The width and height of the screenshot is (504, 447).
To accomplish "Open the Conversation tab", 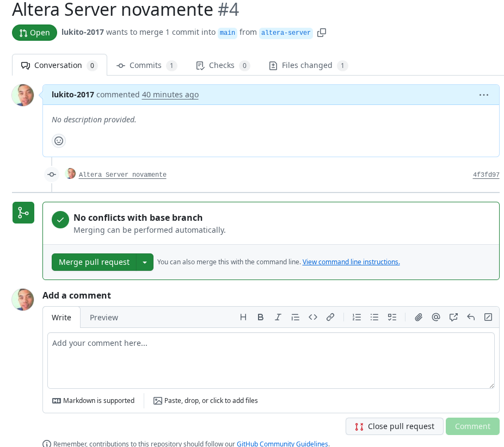I will pos(59,65).
